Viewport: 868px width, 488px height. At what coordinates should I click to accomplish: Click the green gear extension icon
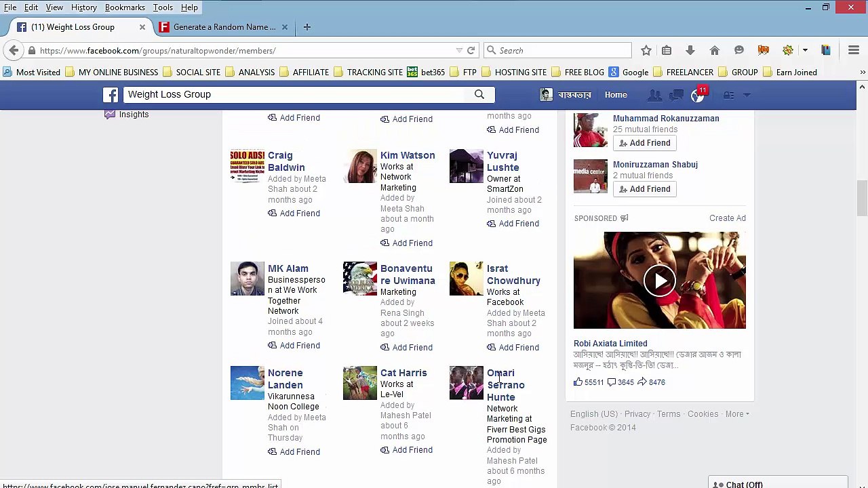tap(787, 50)
